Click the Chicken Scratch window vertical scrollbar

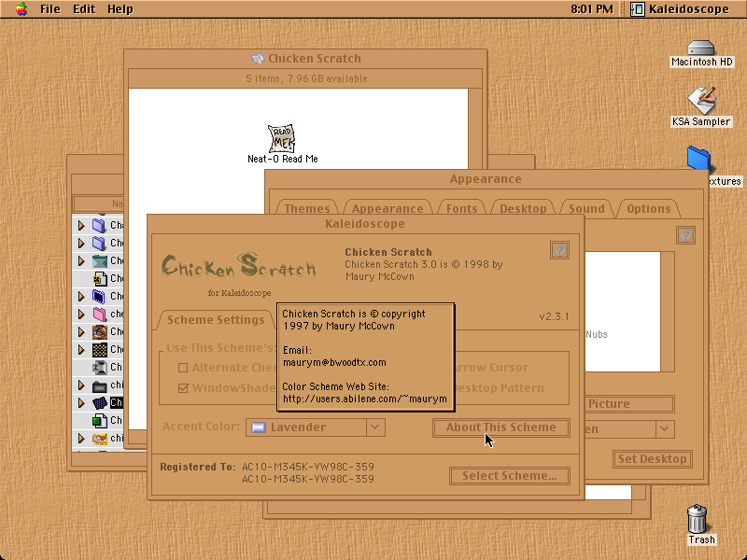pyautogui.click(x=475, y=129)
